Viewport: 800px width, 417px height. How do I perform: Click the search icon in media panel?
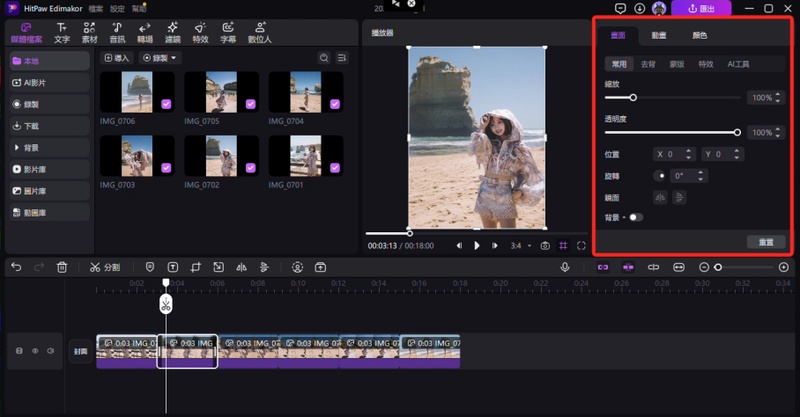point(324,58)
